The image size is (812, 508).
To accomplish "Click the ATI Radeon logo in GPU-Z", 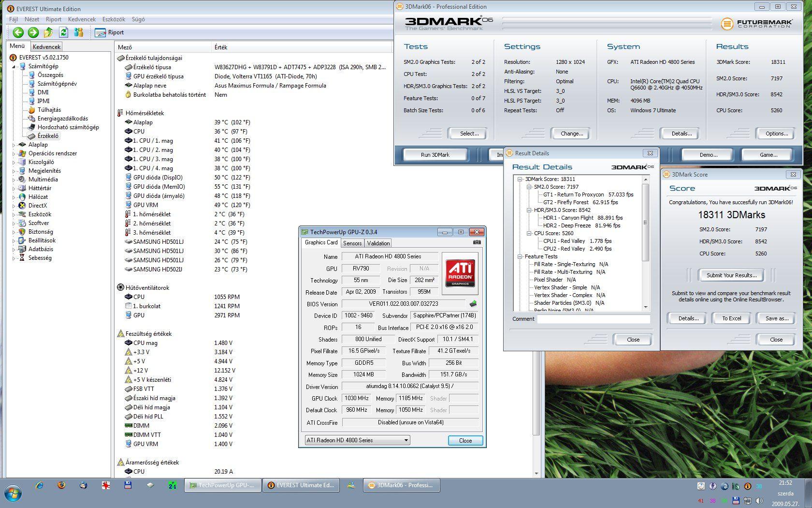I will tap(460, 273).
